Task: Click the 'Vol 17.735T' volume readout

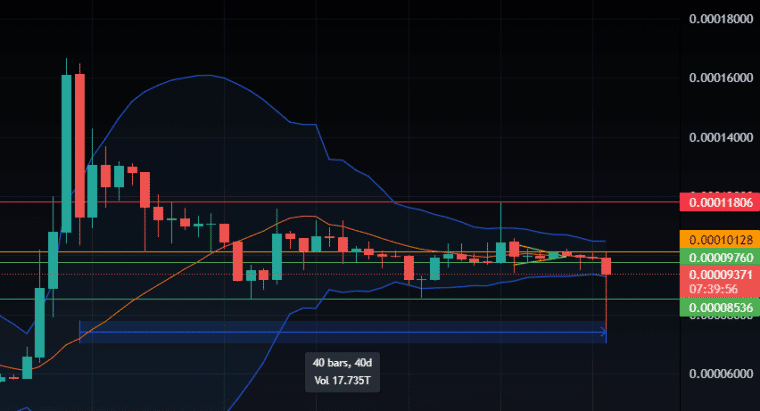Action: 342,380
